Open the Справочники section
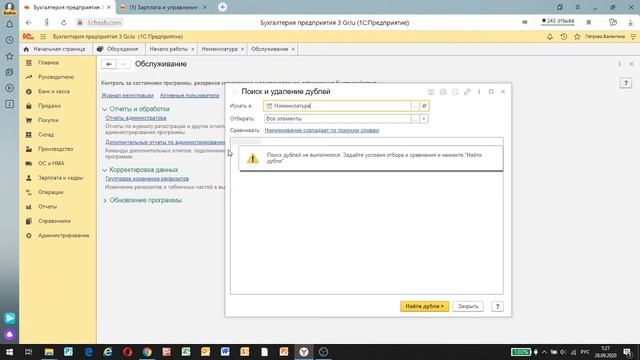Screen dimensions: 640x360 point(54,221)
